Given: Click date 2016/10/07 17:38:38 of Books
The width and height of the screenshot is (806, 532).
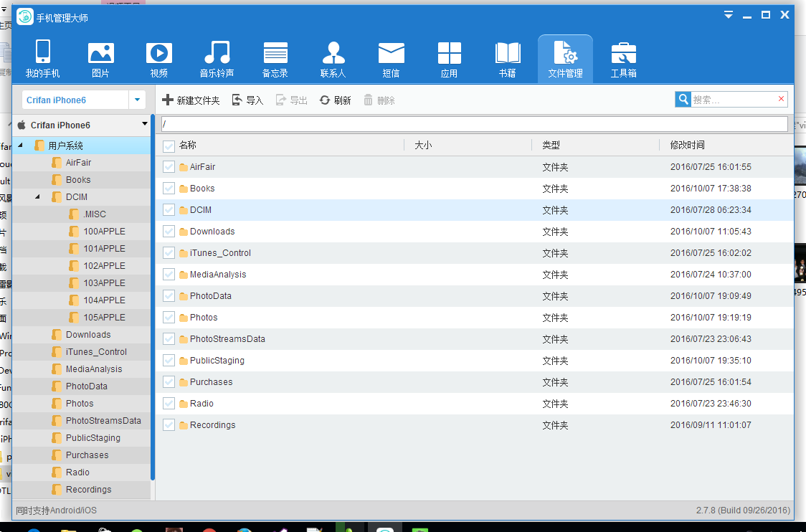Looking at the screenshot, I should pos(711,188).
